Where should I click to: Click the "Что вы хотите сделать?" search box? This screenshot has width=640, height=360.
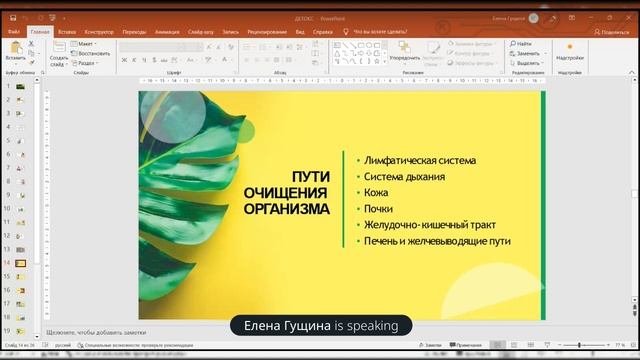click(x=380, y=32)
